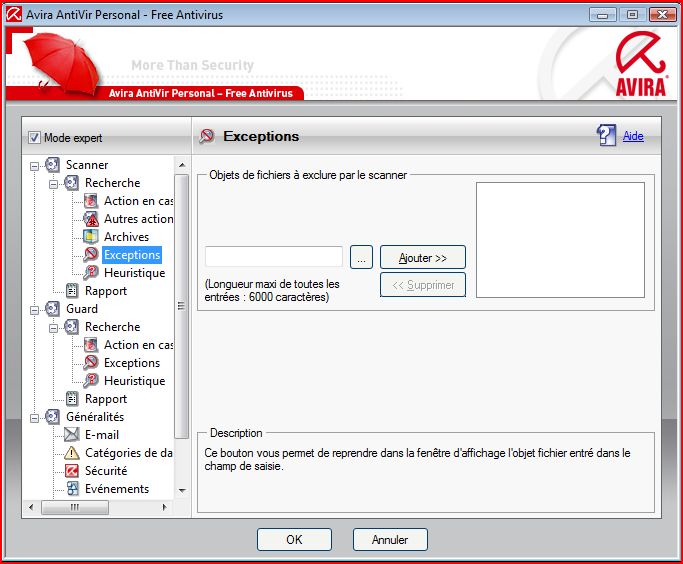Open the Sécurité settings entry
The width and height of the screenshot is (683, 564).
(106, 471)
